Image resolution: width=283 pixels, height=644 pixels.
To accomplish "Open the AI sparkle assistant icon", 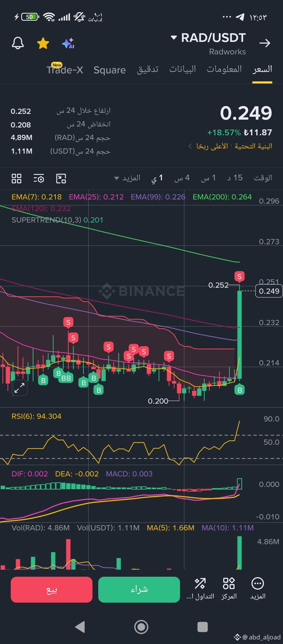I will [68, 43].
